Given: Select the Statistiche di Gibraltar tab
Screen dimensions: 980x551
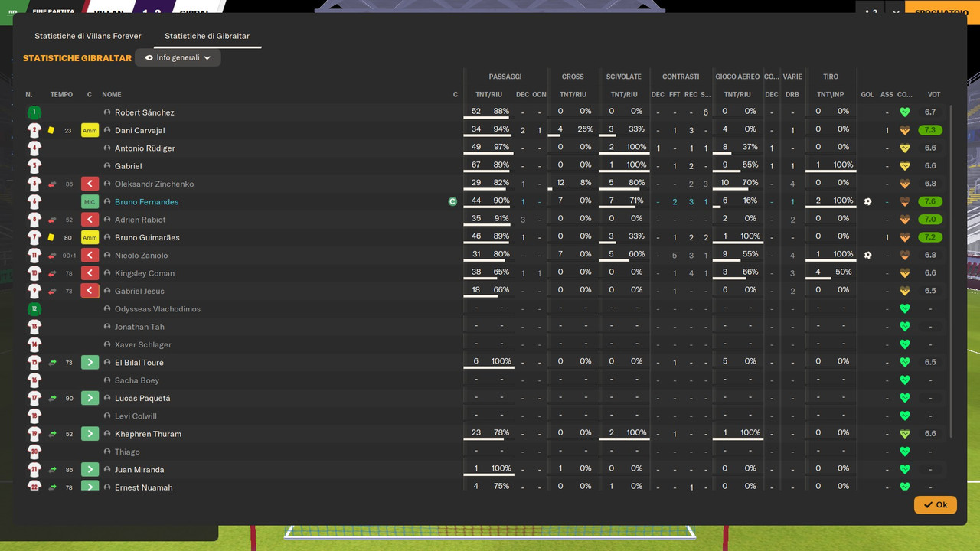Looking at the screenshot, I should (207, 36).
